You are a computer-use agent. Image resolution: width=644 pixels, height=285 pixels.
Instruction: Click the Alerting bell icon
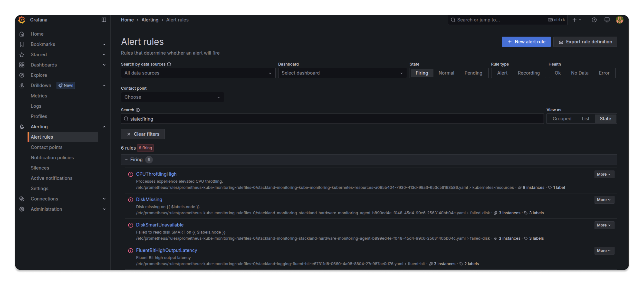(22, 127)
